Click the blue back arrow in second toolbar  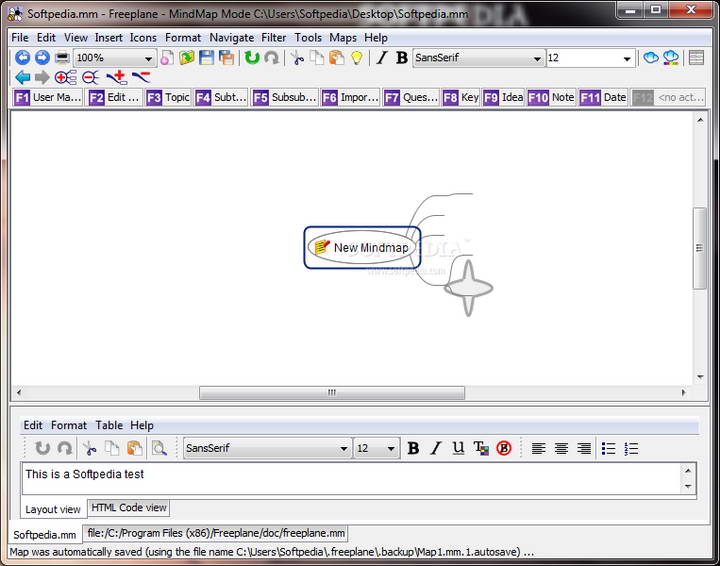point(22,78)
